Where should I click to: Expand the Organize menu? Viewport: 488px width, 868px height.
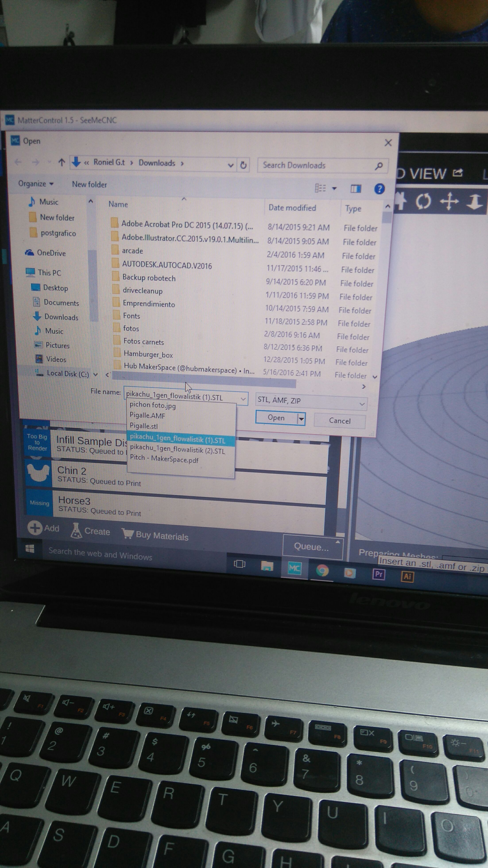36,184
